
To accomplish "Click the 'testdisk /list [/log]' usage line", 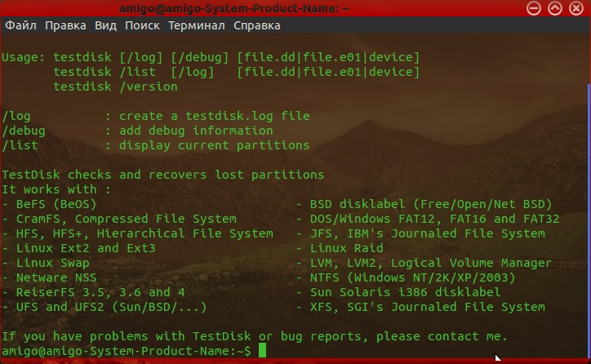I will point(237,72).
